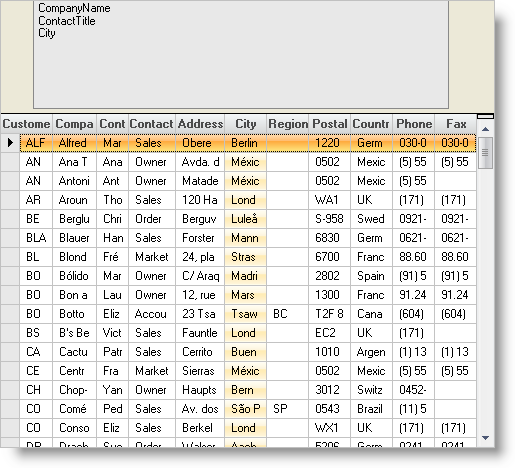Image resolution: width=515 pixels, height=468 pixels.
Task: Click the Spain country cell
Action: click(x=372, y=276)
